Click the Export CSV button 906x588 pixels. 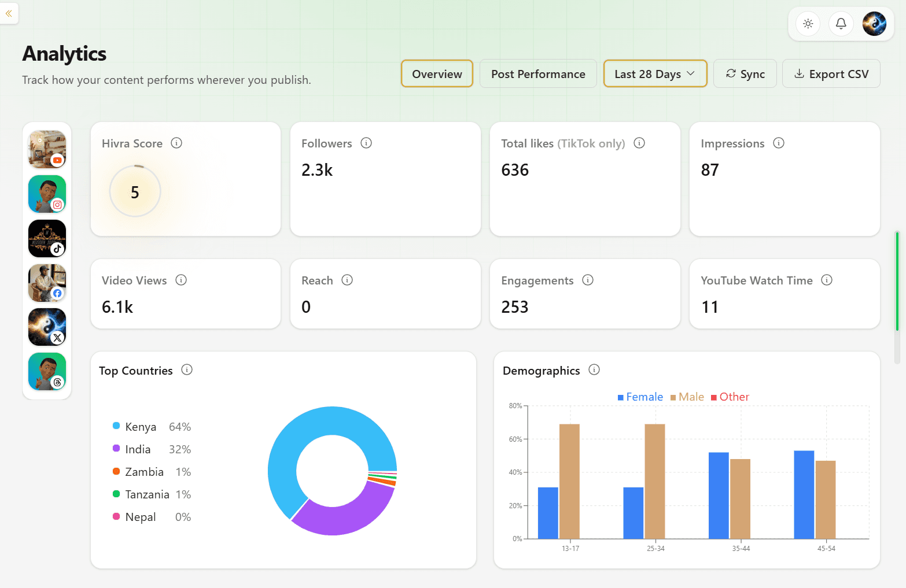831,74
